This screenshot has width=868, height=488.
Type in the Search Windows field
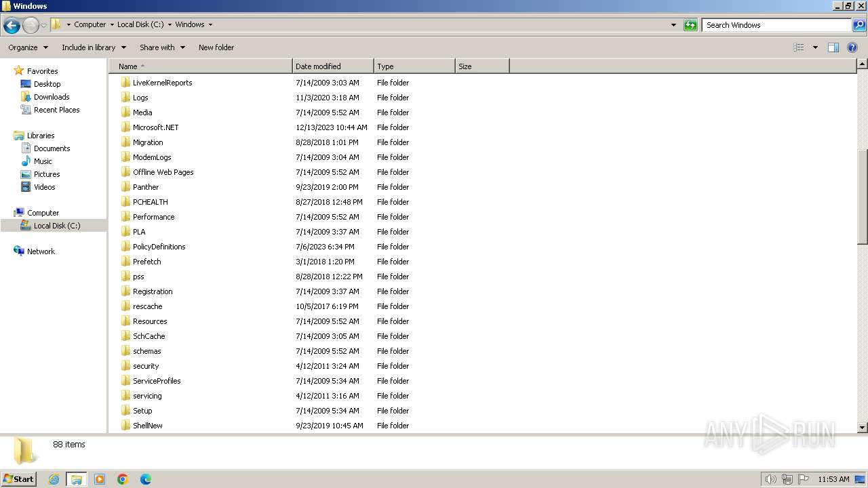(776, 25)
